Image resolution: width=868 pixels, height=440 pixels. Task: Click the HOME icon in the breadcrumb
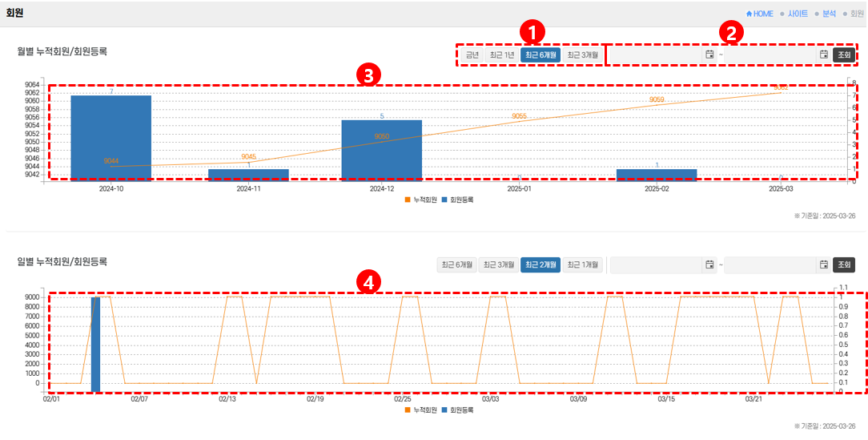749,14
